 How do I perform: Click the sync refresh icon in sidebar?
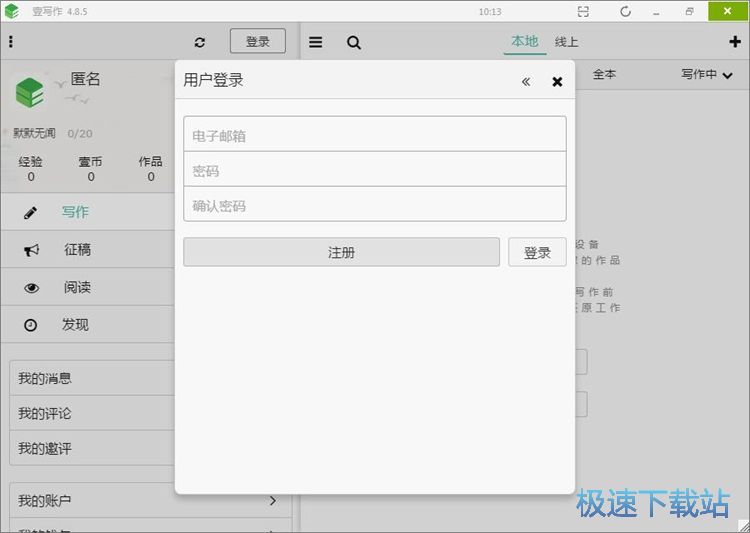pyautogui.click(x=200, y=42)
